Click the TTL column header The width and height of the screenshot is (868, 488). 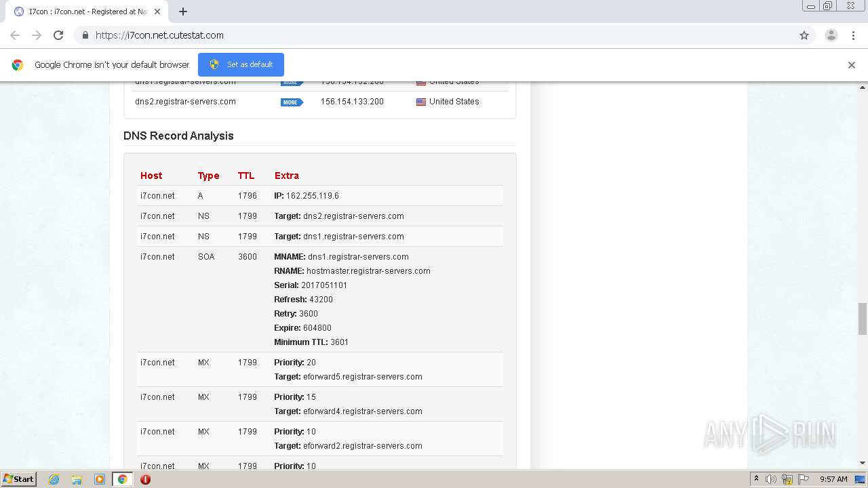coord(246,176)
